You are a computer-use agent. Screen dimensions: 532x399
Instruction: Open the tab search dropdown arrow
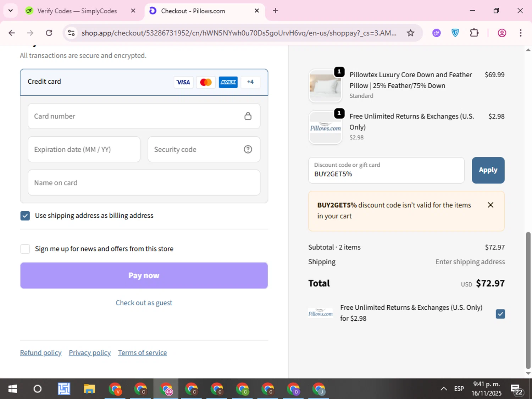[10, 11]
